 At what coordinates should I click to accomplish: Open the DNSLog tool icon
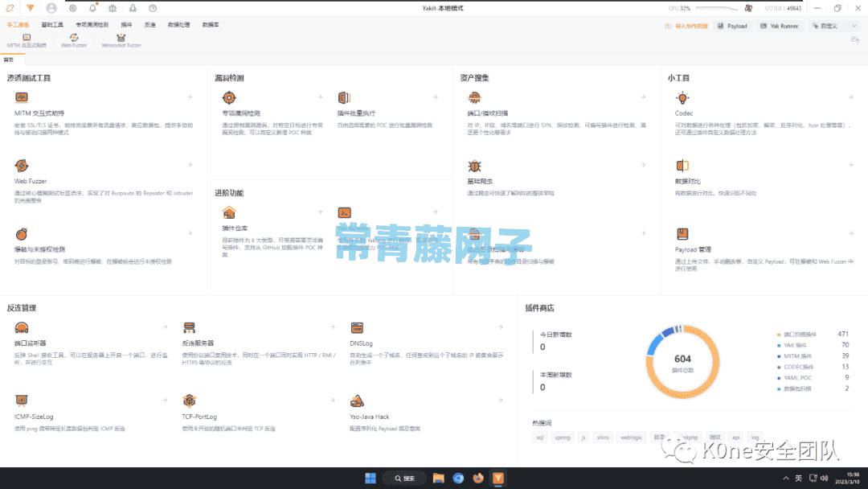click(357, 328)
